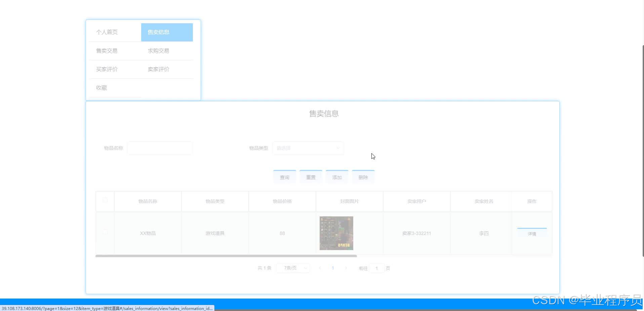This screenshot has width=644, height=311.
Task: Click the 物品名称 search input field
Action: point(160,148)
